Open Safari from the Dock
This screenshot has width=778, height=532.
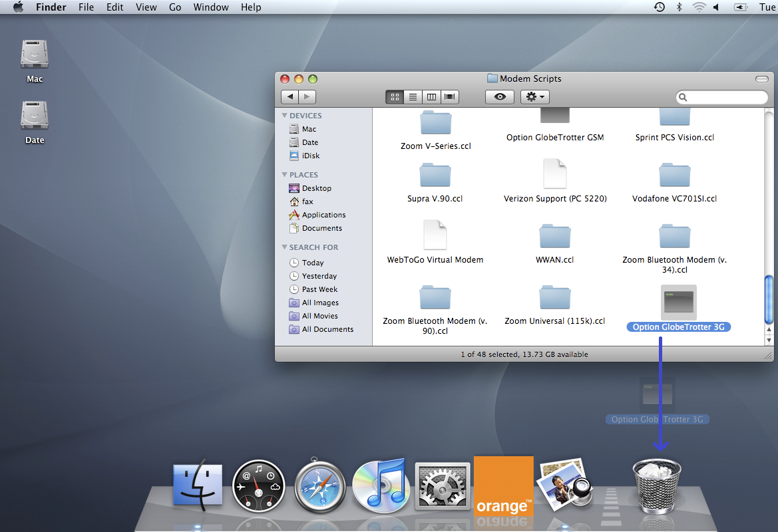coord(319,485)
